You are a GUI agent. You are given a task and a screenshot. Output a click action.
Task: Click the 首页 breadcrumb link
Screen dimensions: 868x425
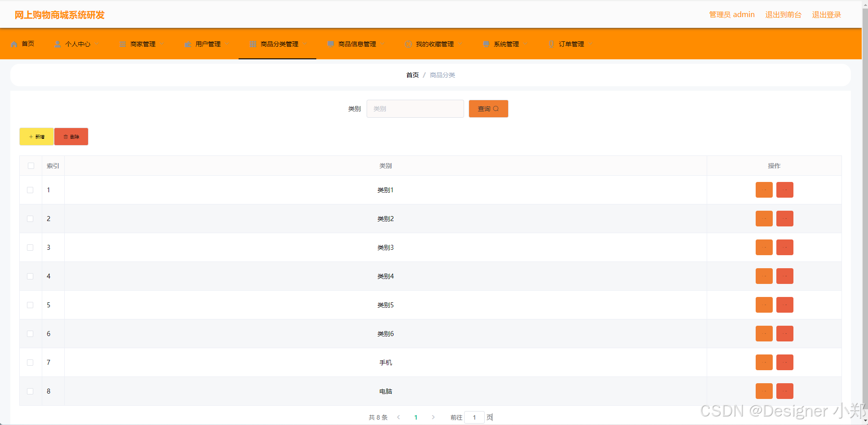[412, 75]
